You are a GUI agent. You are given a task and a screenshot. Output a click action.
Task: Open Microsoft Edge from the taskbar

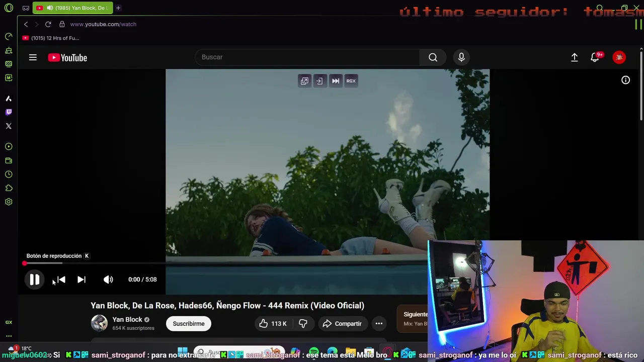[332, 352]
